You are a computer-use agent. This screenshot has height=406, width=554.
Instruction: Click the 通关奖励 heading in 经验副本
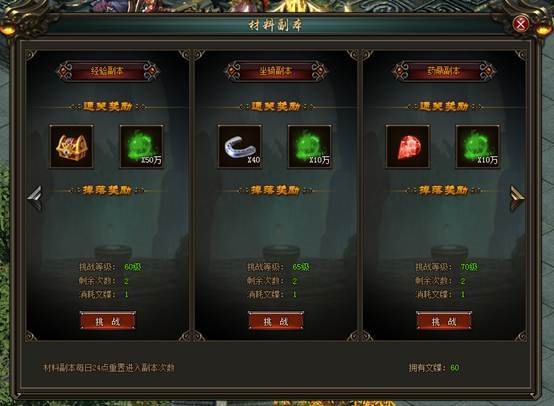coord(108,106)
